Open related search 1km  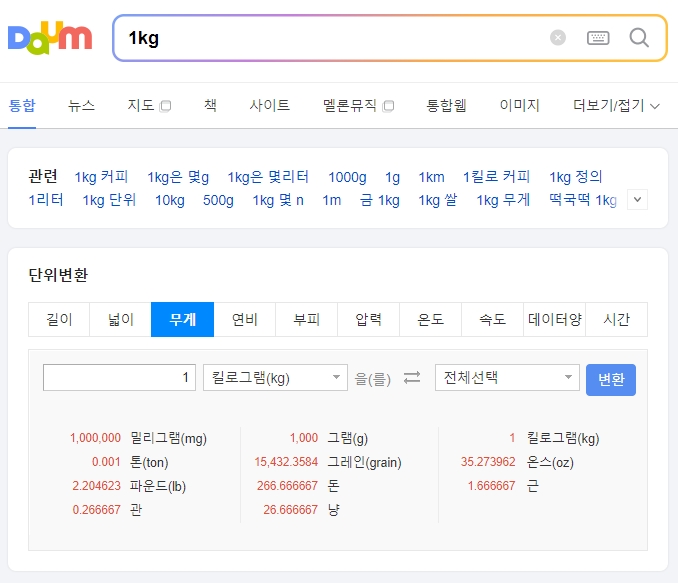point(431,177)
